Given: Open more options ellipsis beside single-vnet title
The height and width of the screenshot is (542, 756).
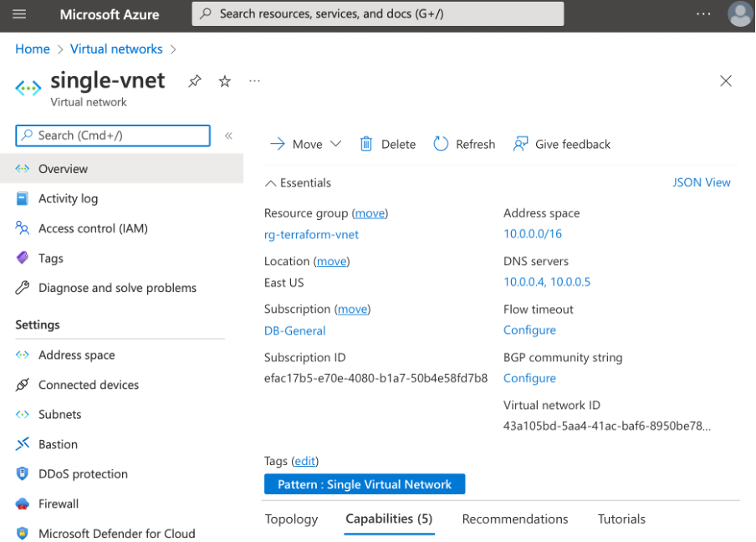Looking at the screenshot, I should pos(254,81).
